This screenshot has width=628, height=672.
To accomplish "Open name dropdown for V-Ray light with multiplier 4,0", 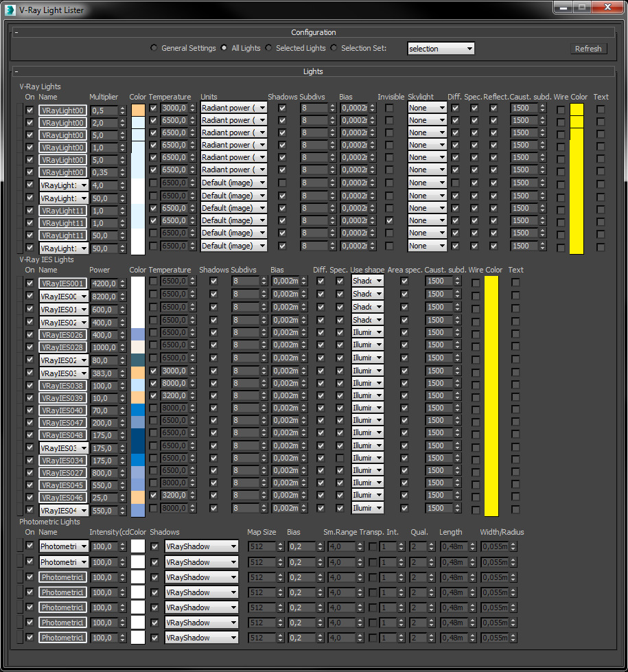I will (x=63, y=185).
